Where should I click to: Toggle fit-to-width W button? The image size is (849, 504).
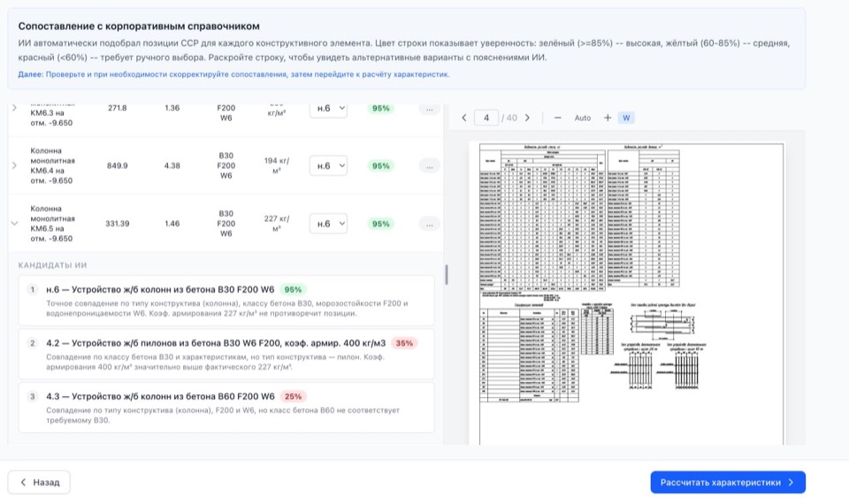coord(626,118)
